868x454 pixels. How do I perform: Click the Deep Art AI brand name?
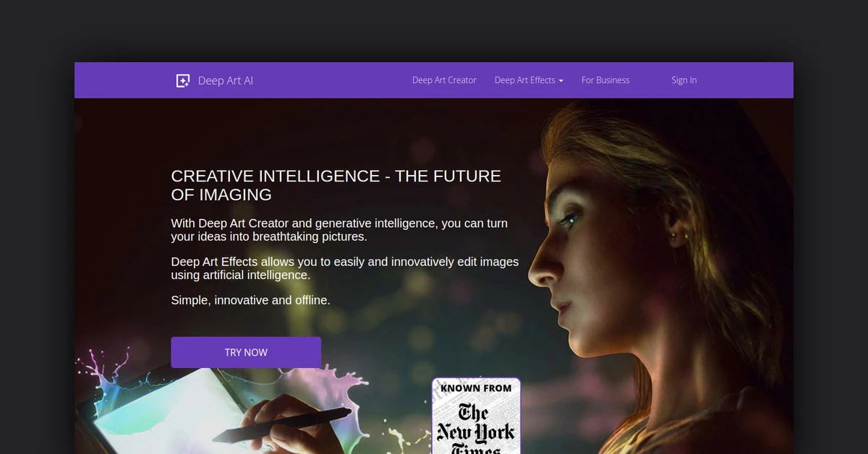tap(226, 80)
